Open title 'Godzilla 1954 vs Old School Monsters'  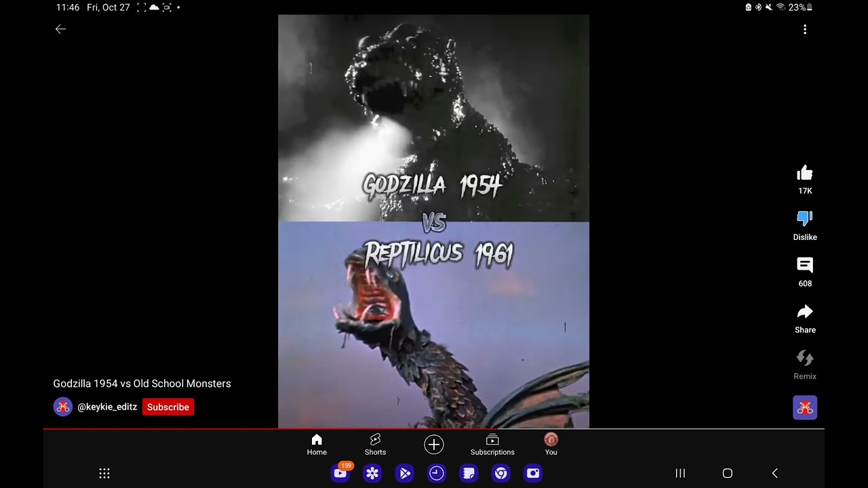click(x=142, y=384)
